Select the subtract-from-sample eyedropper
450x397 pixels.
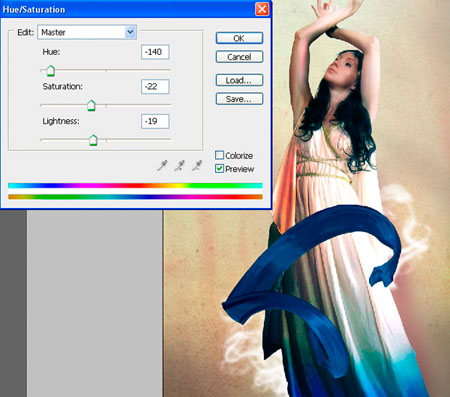pos(197,165)
